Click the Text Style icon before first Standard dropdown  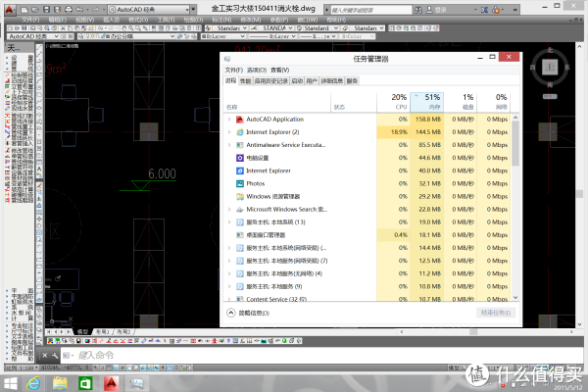coord(209,28)
